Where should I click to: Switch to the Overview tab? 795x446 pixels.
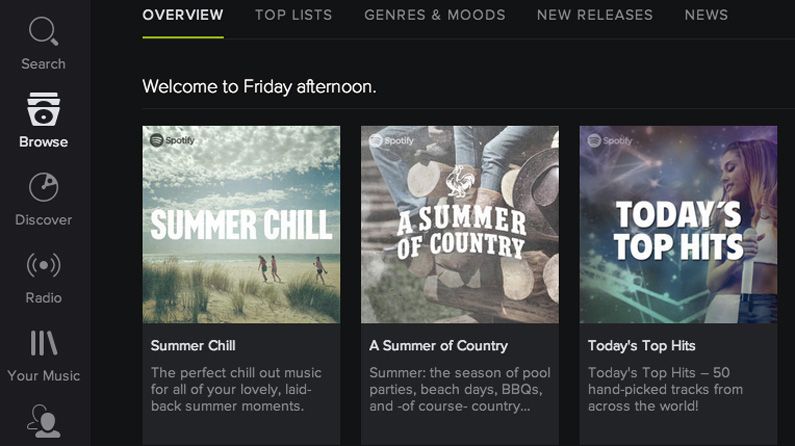[183, 15]
